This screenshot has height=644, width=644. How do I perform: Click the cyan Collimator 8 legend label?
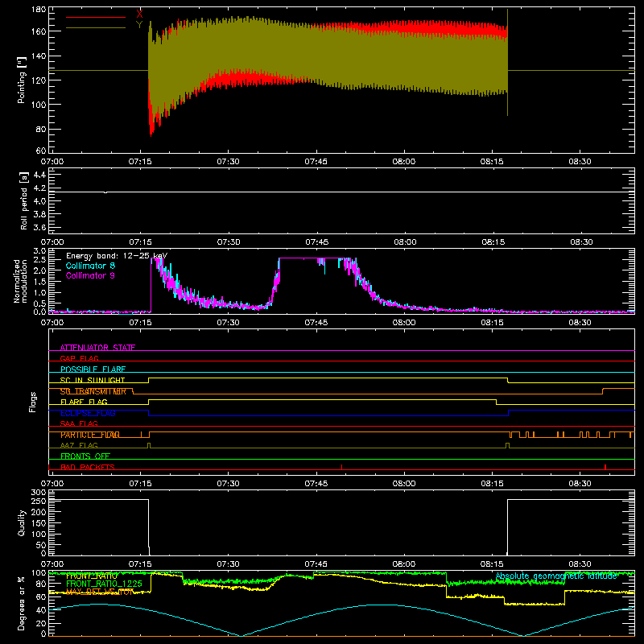click(90, 266)
